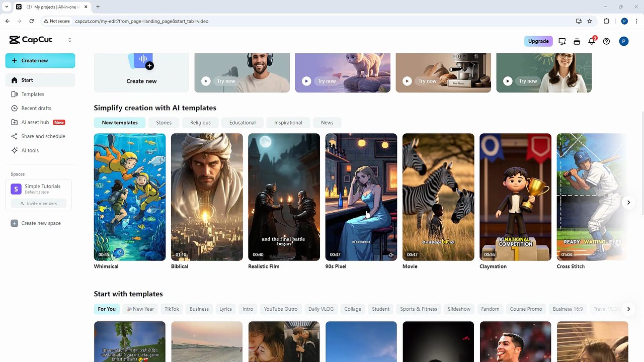Select the New templates tab
644x362 pixels.
pos(120,123)
